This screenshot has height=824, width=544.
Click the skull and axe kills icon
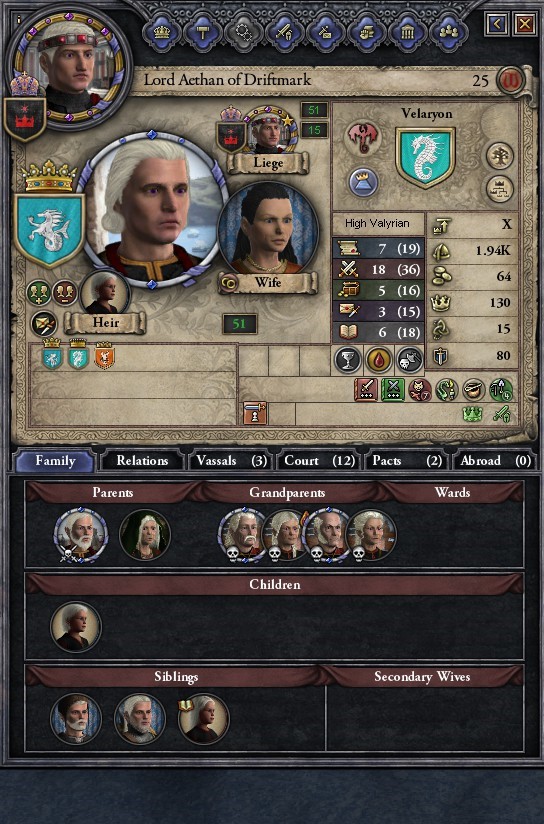(x=409, y=360)
